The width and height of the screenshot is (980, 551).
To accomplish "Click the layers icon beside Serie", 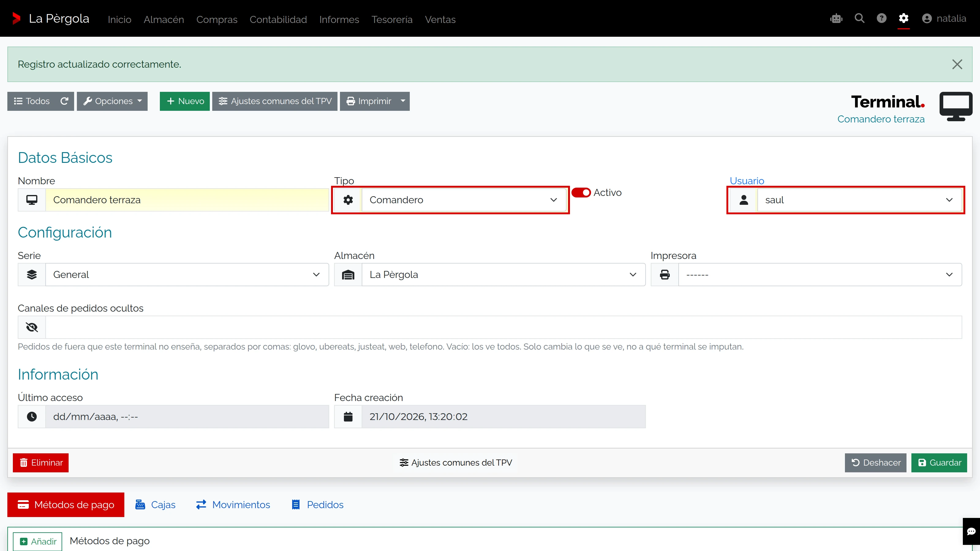I will pos(32,275).
